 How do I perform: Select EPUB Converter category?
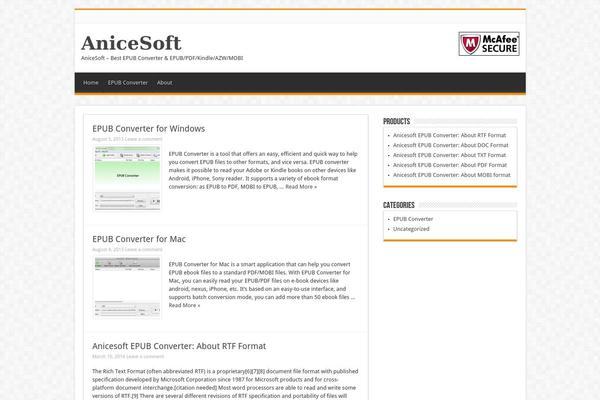pyautogui.click(x=413, y=219)
